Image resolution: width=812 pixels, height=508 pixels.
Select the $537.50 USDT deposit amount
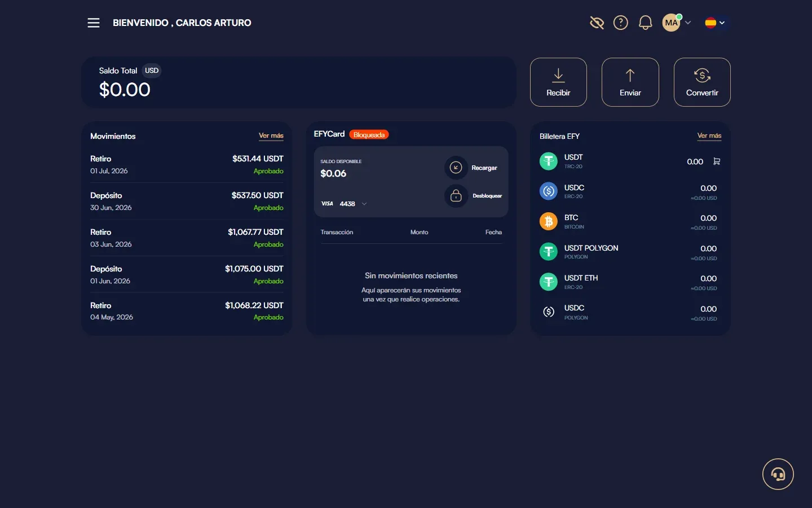257,195
